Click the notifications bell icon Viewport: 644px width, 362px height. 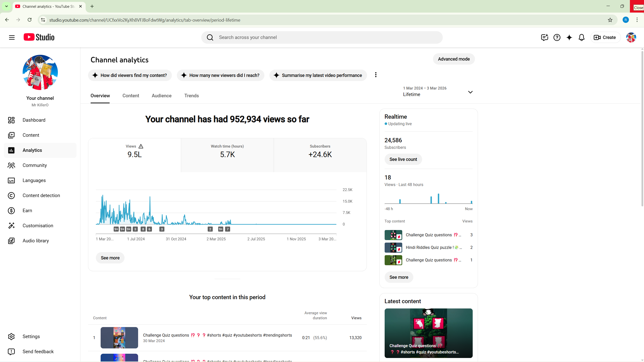581,37
